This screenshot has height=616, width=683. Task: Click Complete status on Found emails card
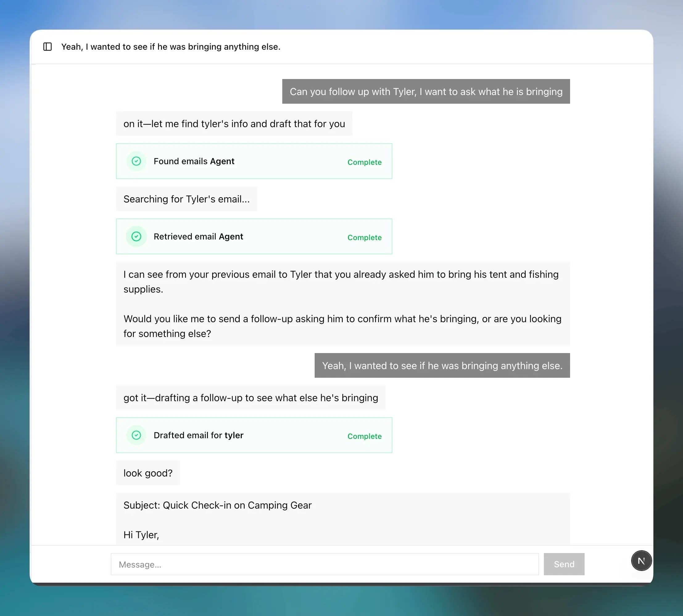(x=364, y=162)
